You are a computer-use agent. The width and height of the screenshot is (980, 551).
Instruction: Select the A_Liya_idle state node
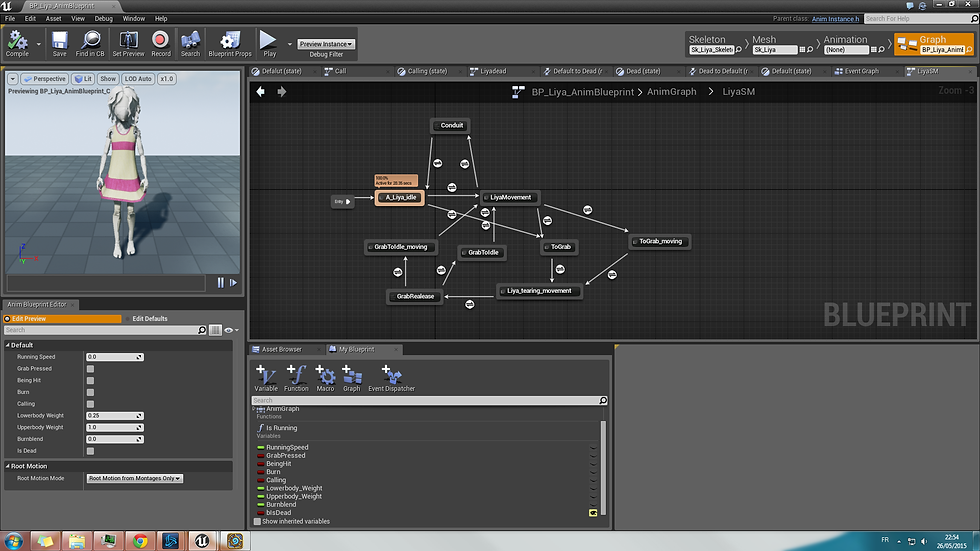tap(400, 197)
